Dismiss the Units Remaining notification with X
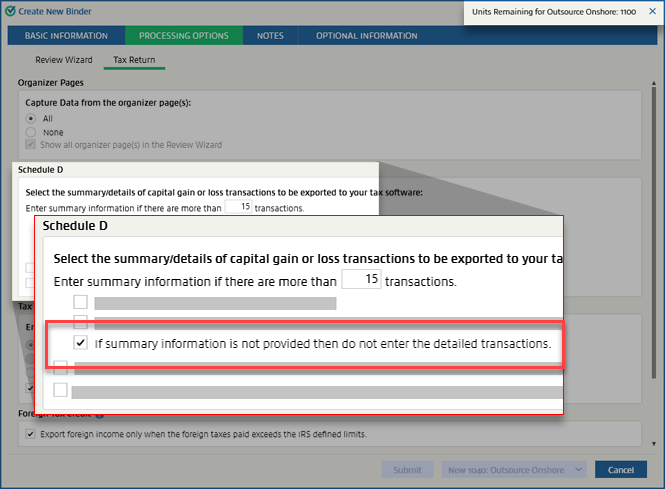Viewport: 665px width, 489px height. [x=652, y=11]
